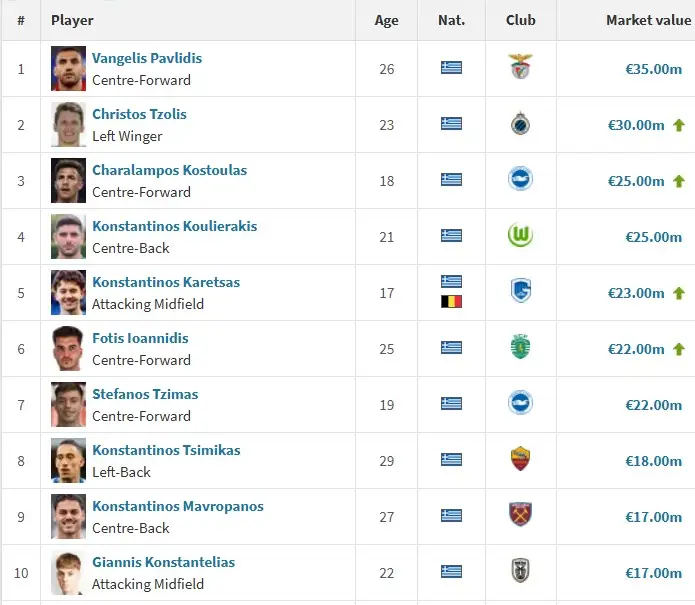695x605 pixels.
Task: Open Vangelis Pavlidis player profile
Action: (x=147, y=58)
